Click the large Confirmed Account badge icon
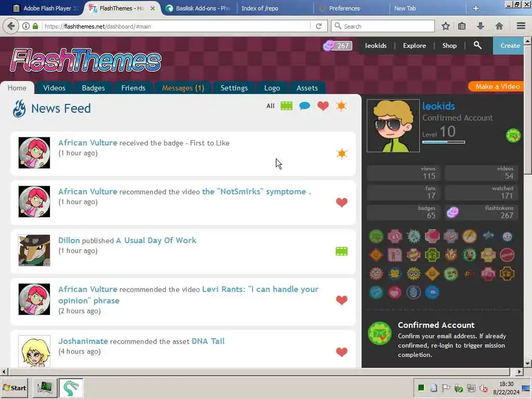The height and width of the screenshot is (399, 532). (380, 333)
